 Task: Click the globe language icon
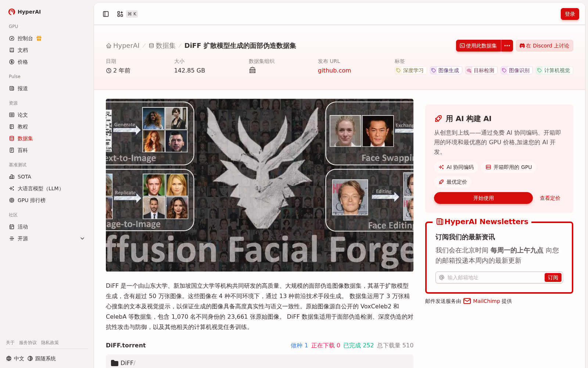pos(9,358)
